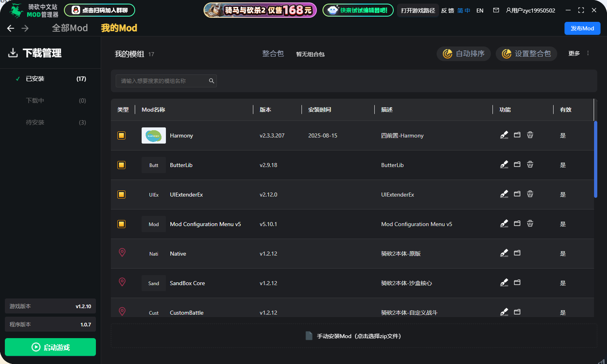Image resolution: width=607 pixels, height=364 pixels.
Task: Toggle the Harmony mod checkbox
Action: [121, 135]
